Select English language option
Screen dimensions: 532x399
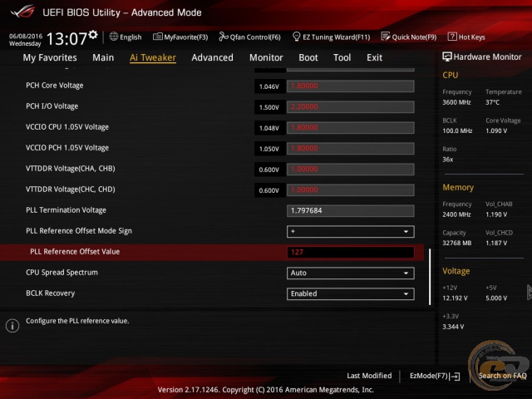click(131, 37)
